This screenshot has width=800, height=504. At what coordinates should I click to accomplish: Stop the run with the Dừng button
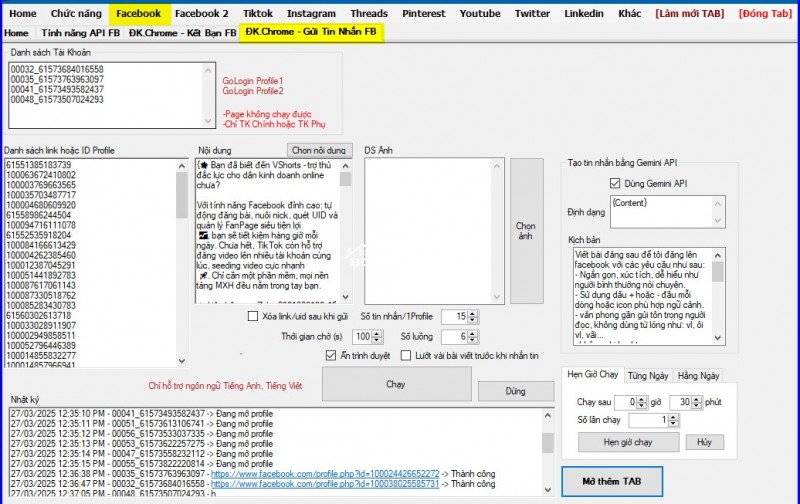click(516, 391)
